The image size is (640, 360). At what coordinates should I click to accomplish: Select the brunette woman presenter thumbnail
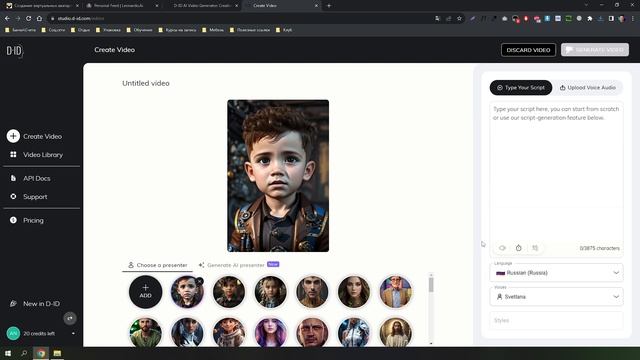coord(353,292)
